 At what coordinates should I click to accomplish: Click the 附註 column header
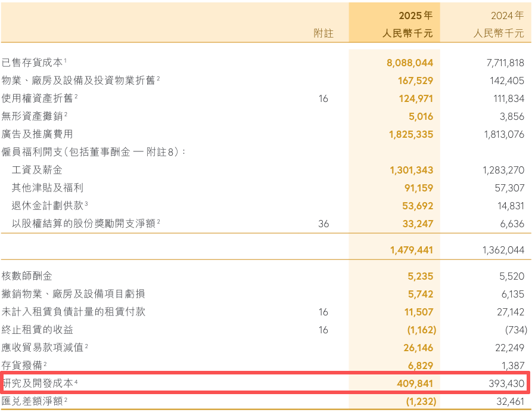[x=323, y=33]
